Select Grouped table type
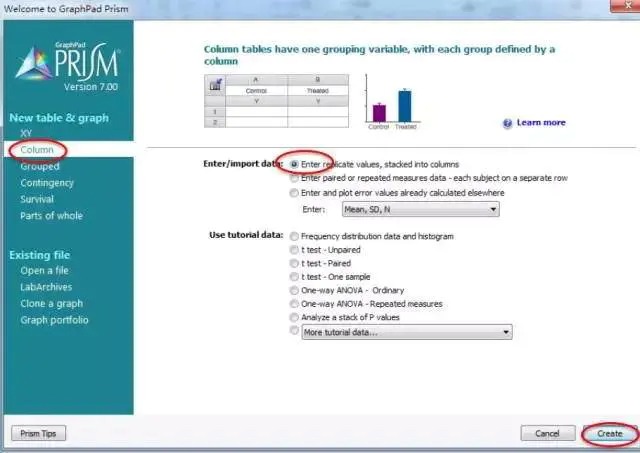 [40, 167]
